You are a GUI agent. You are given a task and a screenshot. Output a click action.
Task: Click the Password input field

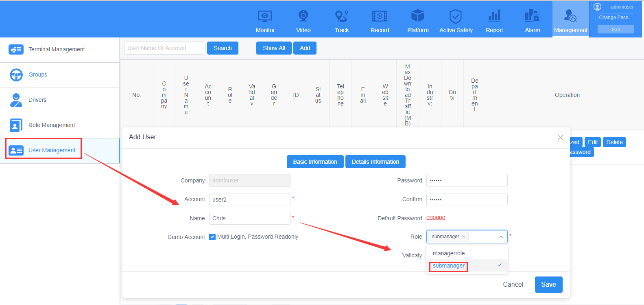point(467,180)
